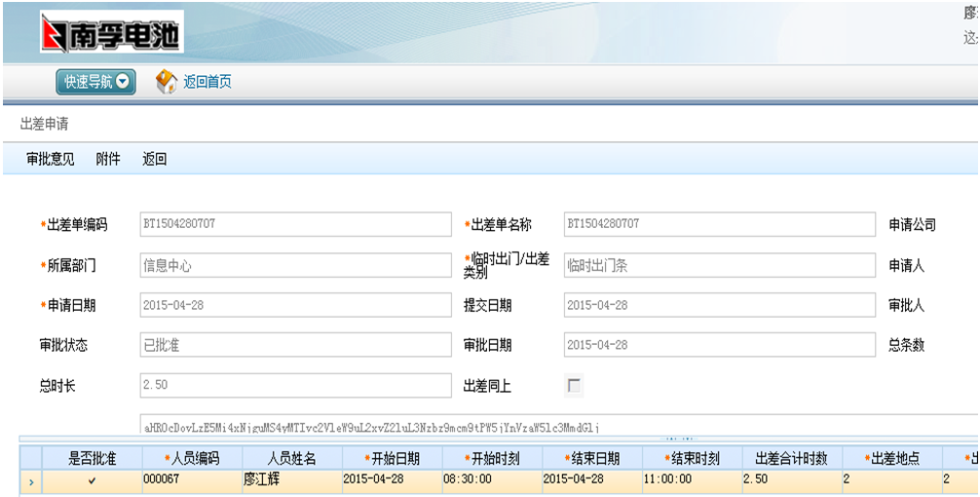Click the 返回首页 link
Viewport: 980px width, 497px height.
[x=207, y=82]
